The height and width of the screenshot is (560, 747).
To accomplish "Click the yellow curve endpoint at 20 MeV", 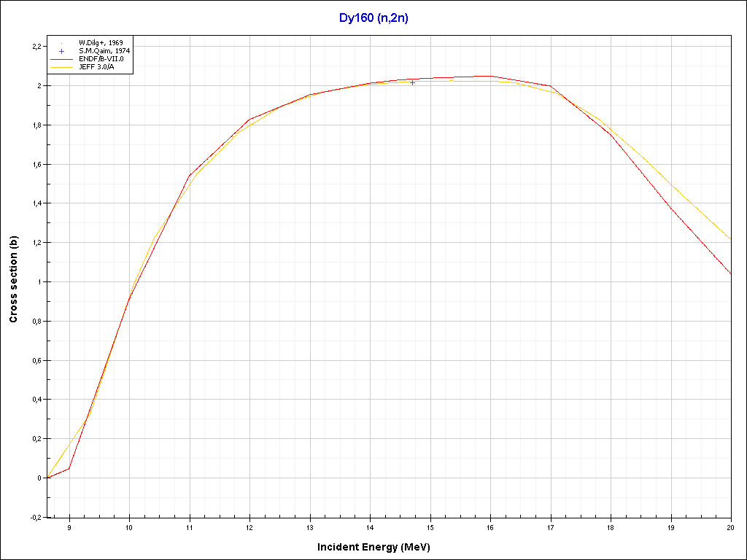I will click(730, 238).
